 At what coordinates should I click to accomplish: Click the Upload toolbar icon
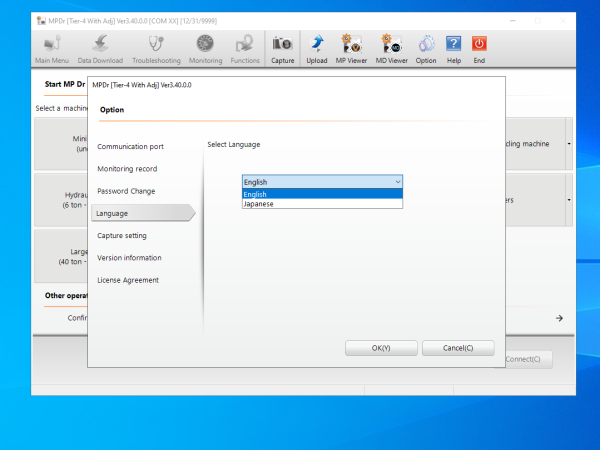(x=317, y=49)
